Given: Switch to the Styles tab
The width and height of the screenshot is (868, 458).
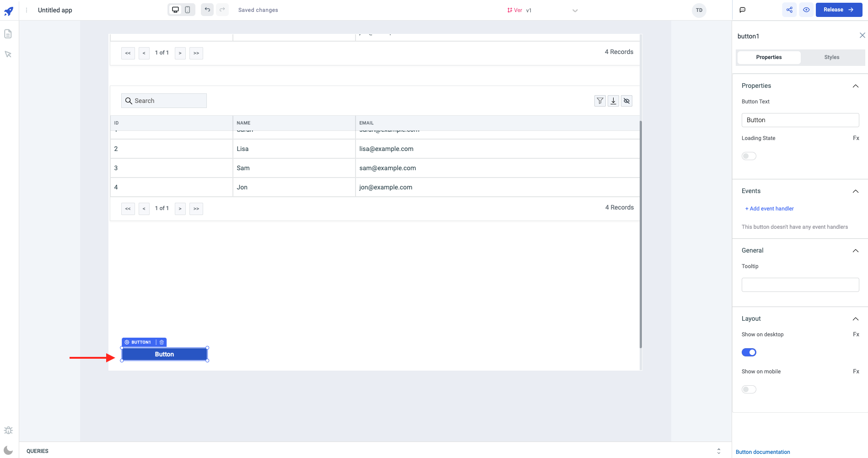Looking at the screenshot, I should [831, 57].
